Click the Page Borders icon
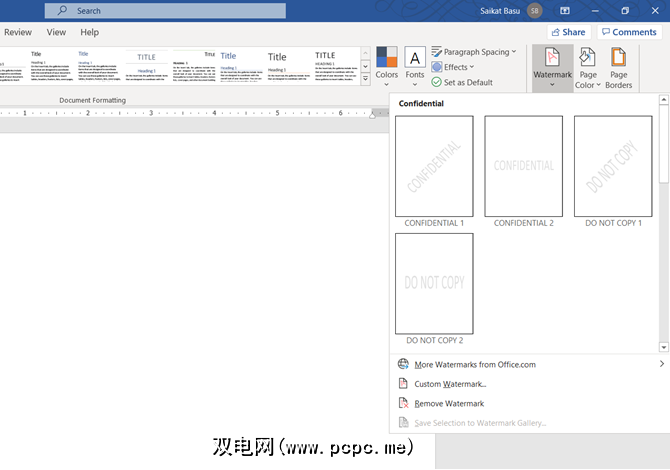Screen dimensions: 670x470 click(x=619, y=57)
